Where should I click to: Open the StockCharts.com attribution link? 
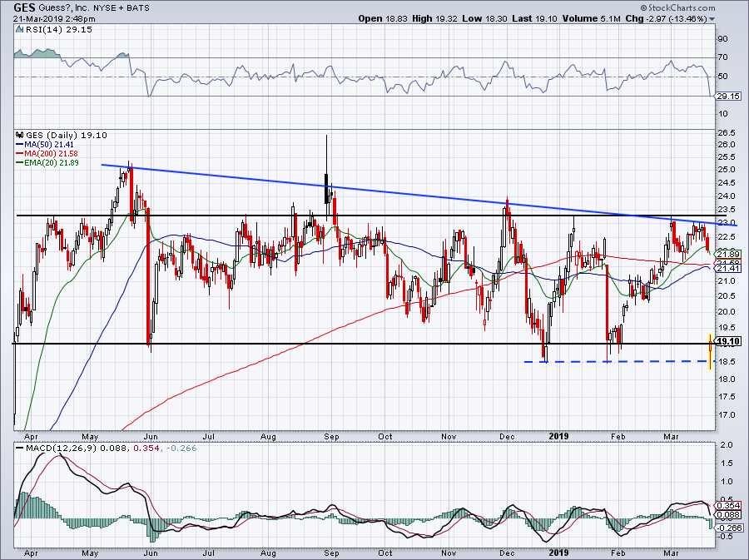coord(681,7)
